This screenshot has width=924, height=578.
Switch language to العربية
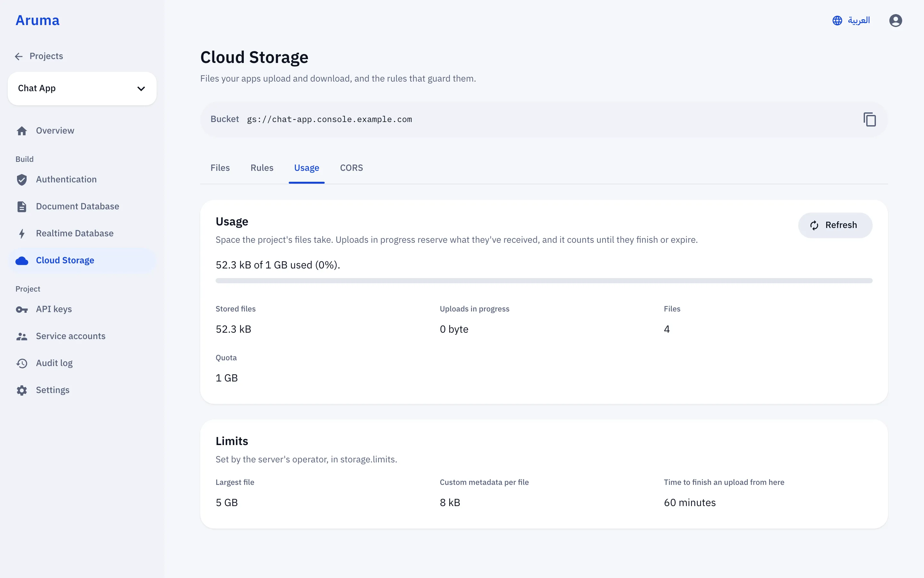pyautogui.click(x=851, y=20)
